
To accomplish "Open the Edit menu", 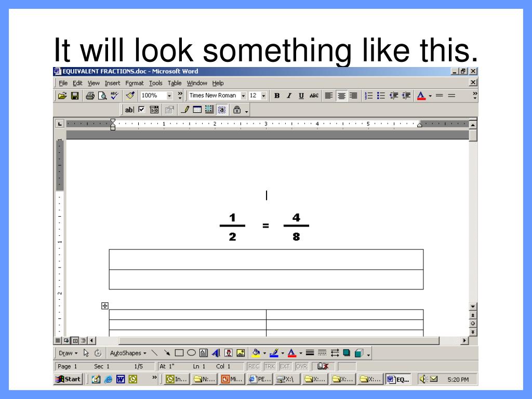I will click(x=77, y=83).
